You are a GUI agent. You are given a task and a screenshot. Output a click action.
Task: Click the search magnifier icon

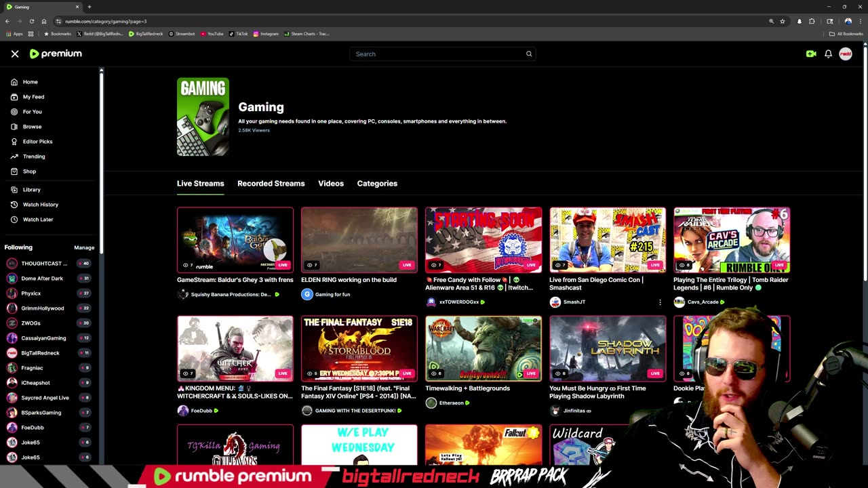click(529, 54)
